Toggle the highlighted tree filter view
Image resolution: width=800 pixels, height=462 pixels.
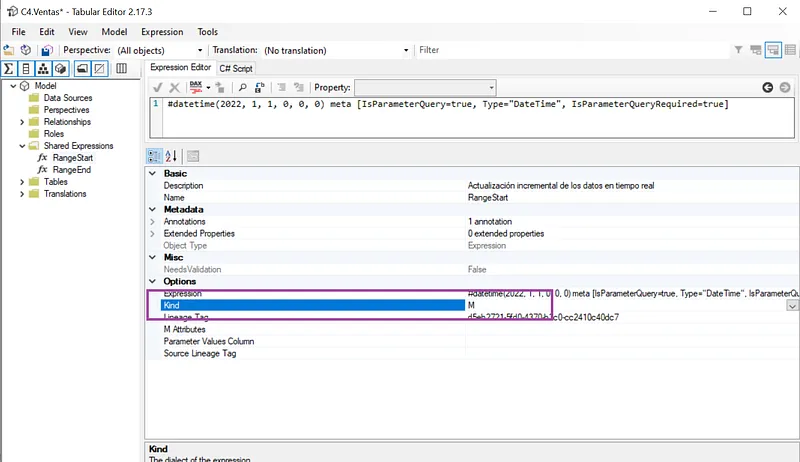(773, 50)
